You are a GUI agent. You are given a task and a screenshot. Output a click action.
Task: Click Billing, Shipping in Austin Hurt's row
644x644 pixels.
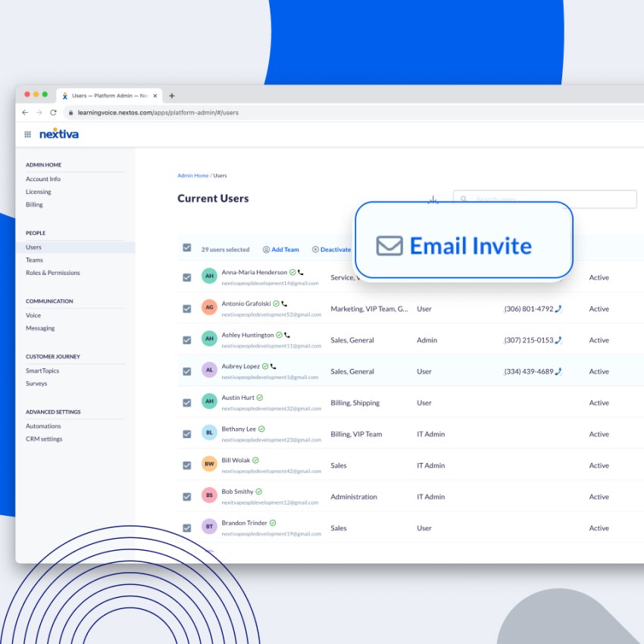pyautogui.click(x=355, y=403)
